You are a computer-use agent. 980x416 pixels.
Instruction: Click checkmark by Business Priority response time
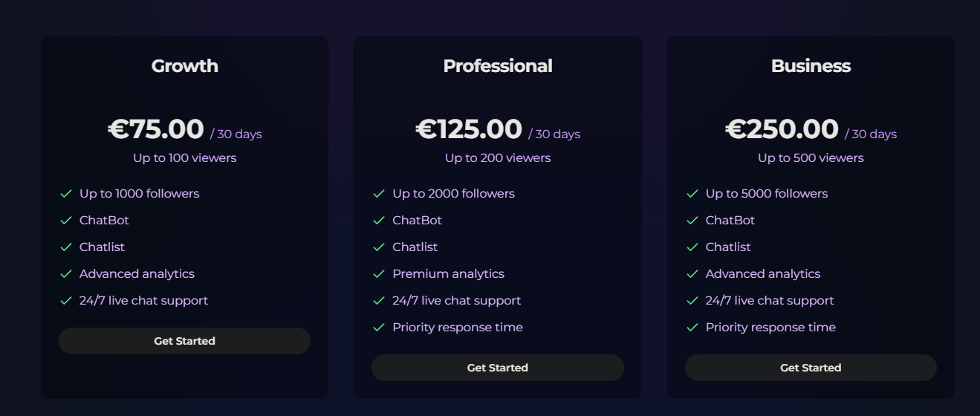(x=692, y=328)
